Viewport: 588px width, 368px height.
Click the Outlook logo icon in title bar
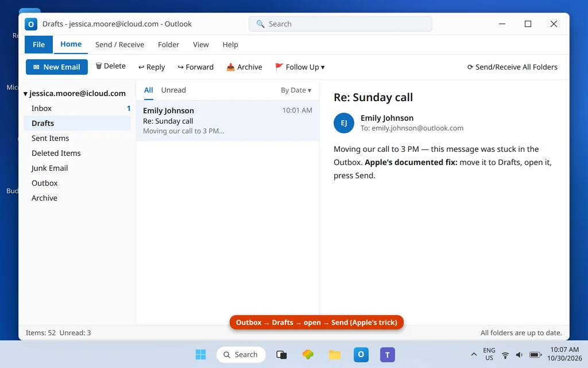coord(31,24)
